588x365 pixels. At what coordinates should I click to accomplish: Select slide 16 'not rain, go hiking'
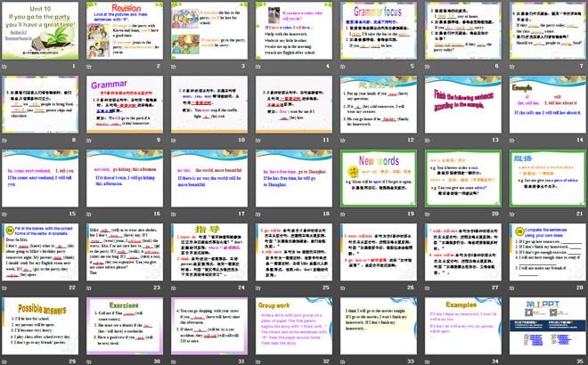tap(125, 178)
